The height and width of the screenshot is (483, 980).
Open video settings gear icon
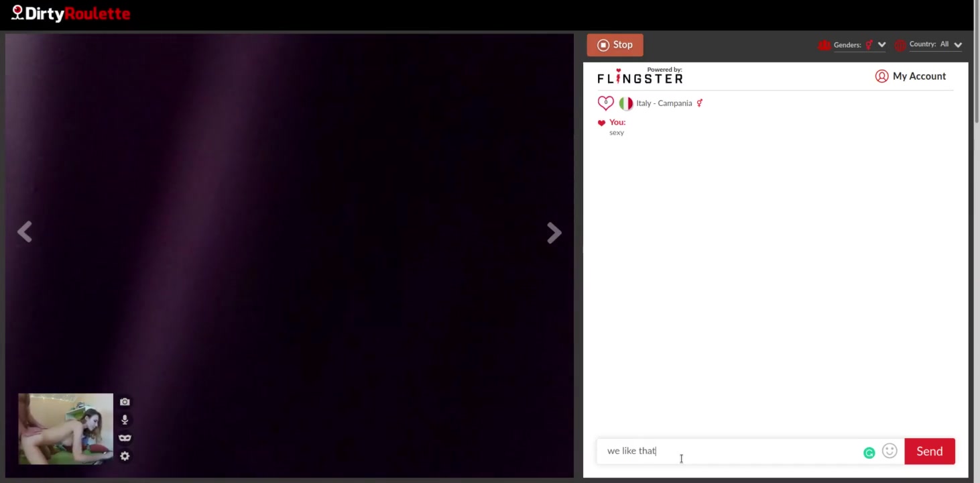point(125,456)
